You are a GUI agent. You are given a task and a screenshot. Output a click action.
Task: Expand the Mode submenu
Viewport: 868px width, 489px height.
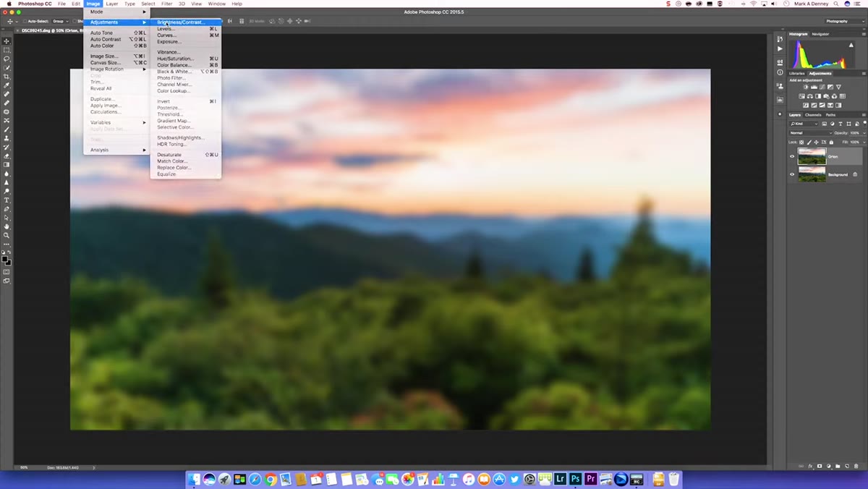click(x=116, y=12)
